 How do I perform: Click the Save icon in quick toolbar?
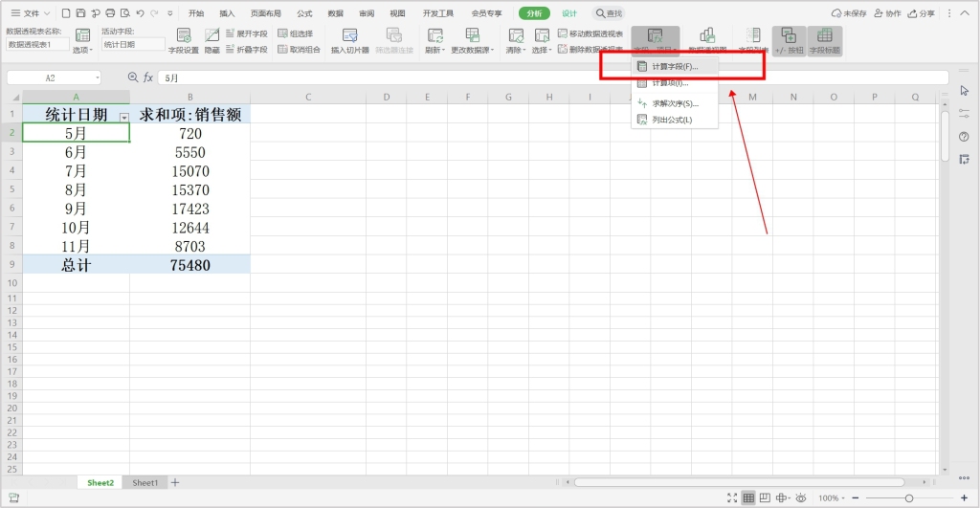click(80, 13)
